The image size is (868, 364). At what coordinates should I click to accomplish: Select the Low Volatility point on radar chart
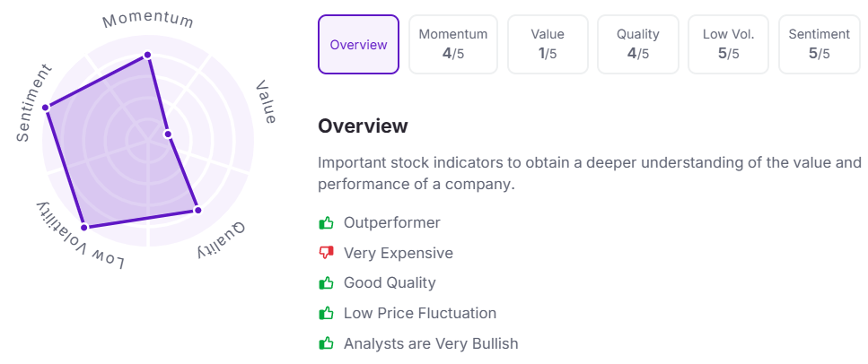84,227
